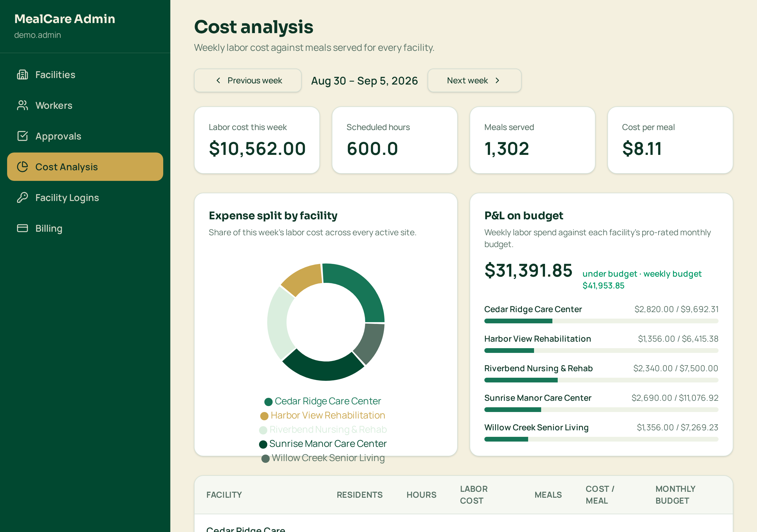Click the Approvals checkbox icon
The image size is (757, 532).
click(22, 136)
